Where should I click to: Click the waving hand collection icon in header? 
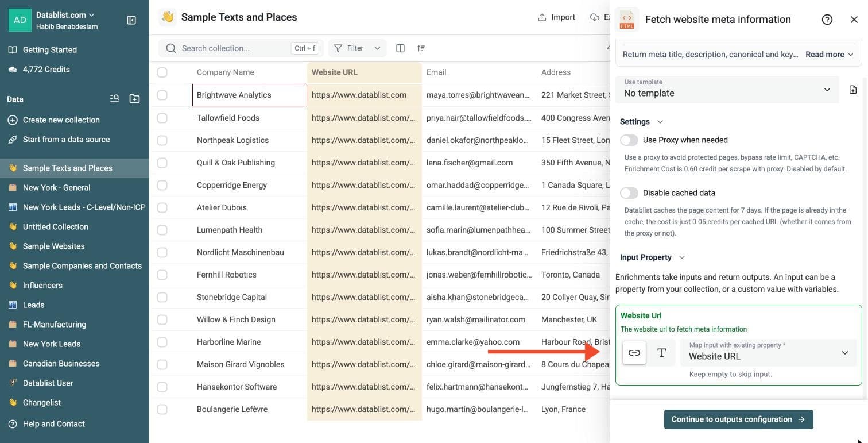168,17
